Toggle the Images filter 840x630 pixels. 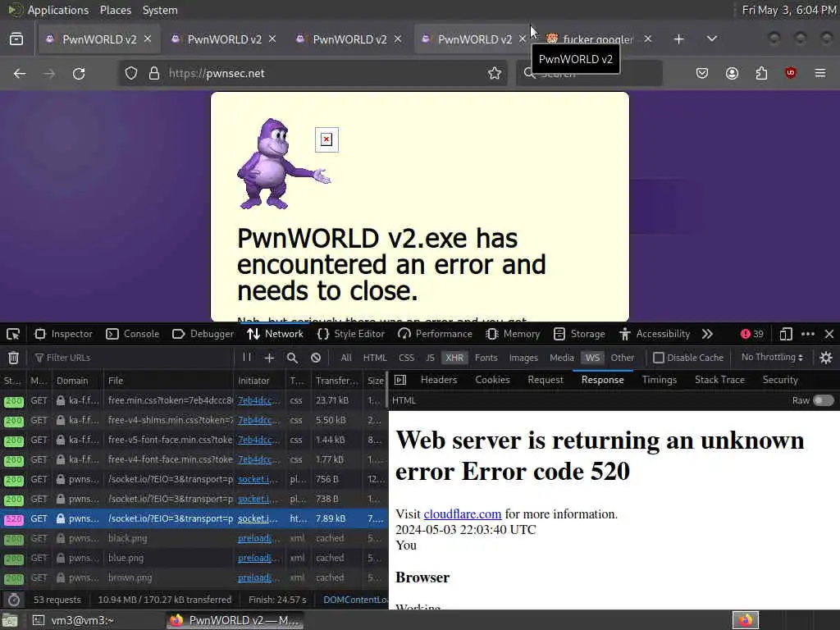pyautogui.click(x=523, y=358)
